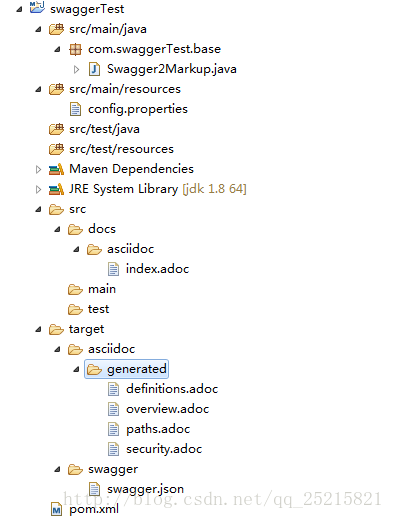Viewport: 394px width, 519px height.
Task: Collapse the swaggerTest project node
Action: coord(19,10)
